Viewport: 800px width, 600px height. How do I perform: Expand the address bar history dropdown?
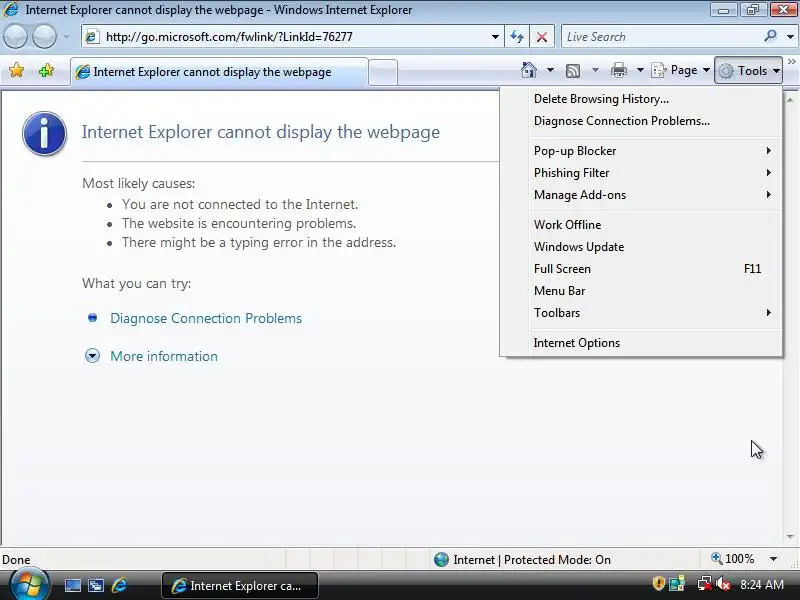pyautogui.click(x=495, y=37)
